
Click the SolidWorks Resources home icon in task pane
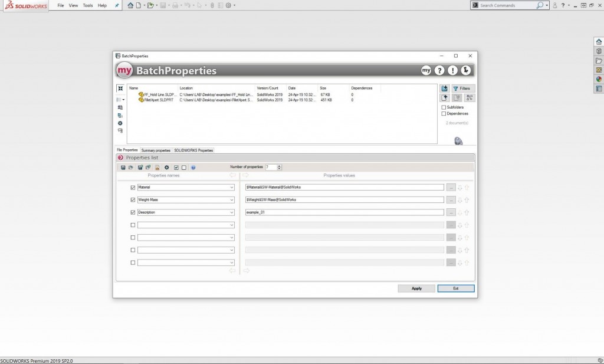pos(599,42)
